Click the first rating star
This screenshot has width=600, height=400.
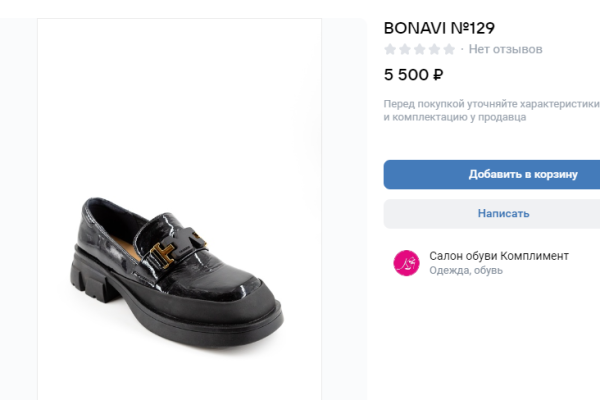coord(391,49)
